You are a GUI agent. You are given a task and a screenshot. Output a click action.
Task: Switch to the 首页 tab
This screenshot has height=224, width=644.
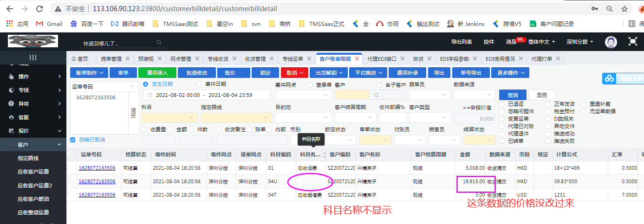(x=80, y=59)
